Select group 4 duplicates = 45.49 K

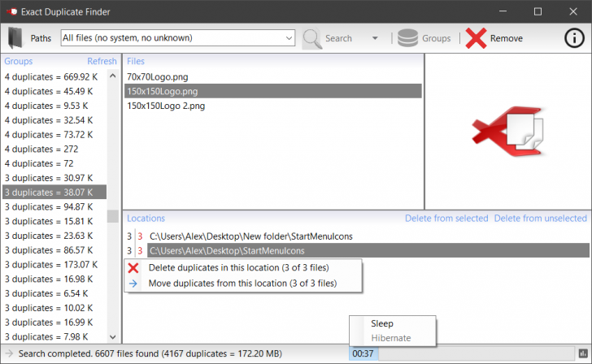[54, 91]
